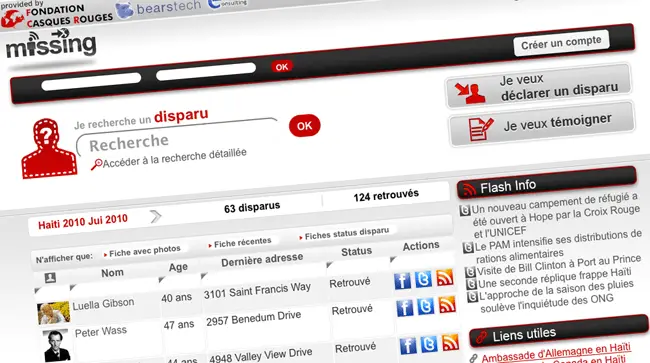
Task: Read the PAM intensifie ses distributions item
Action: pos(558,247)
